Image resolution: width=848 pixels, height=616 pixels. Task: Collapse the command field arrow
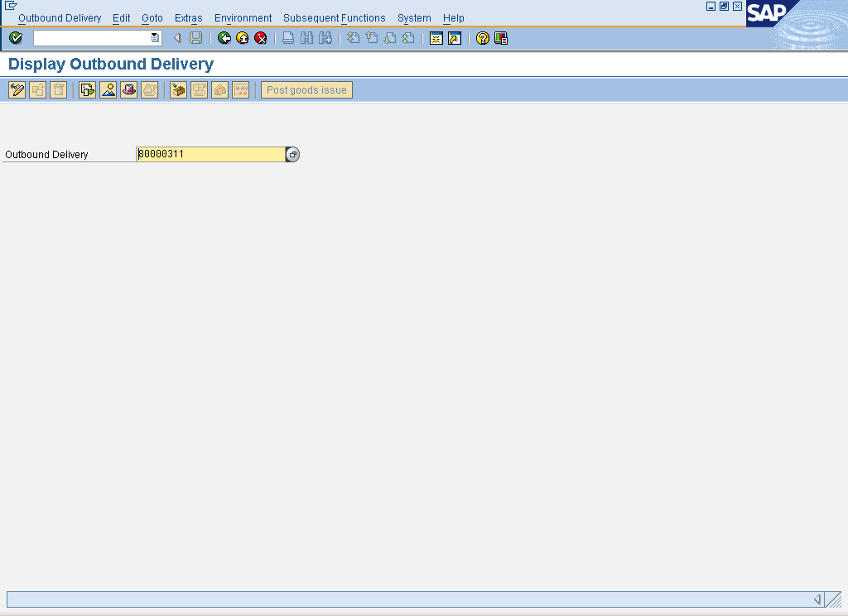tap(177, 38)
